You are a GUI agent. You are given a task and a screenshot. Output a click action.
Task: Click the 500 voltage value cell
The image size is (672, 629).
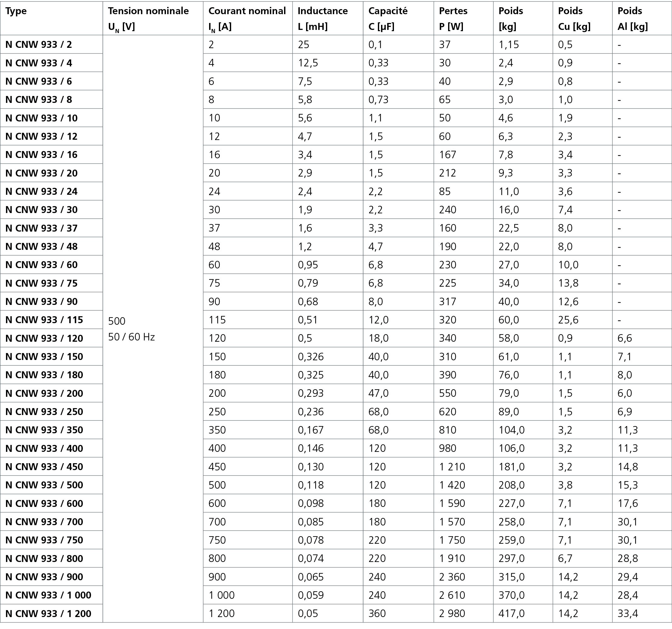117,321
